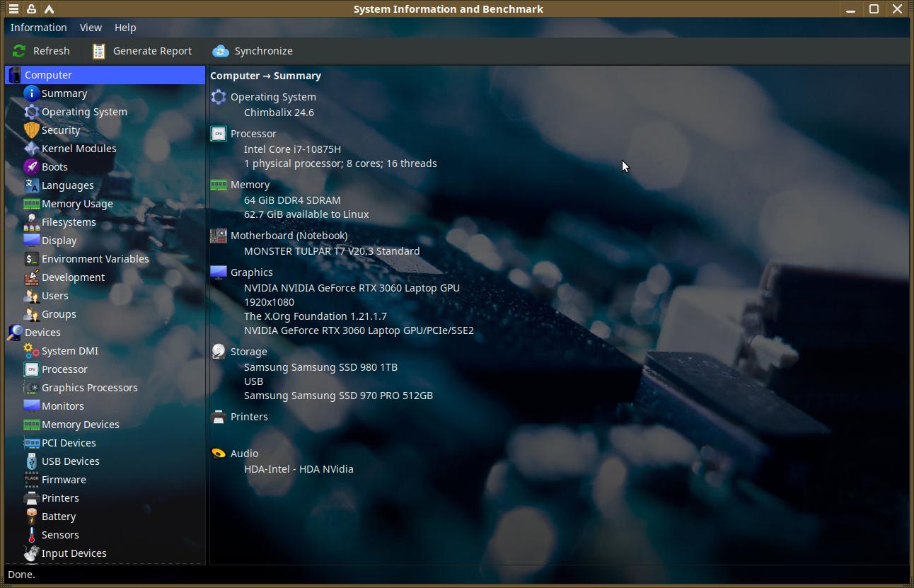The height and width of the screenshot is (588, 914).
Task: Click the Memory Usage RAM icon
Action: (x=31, y=204)
